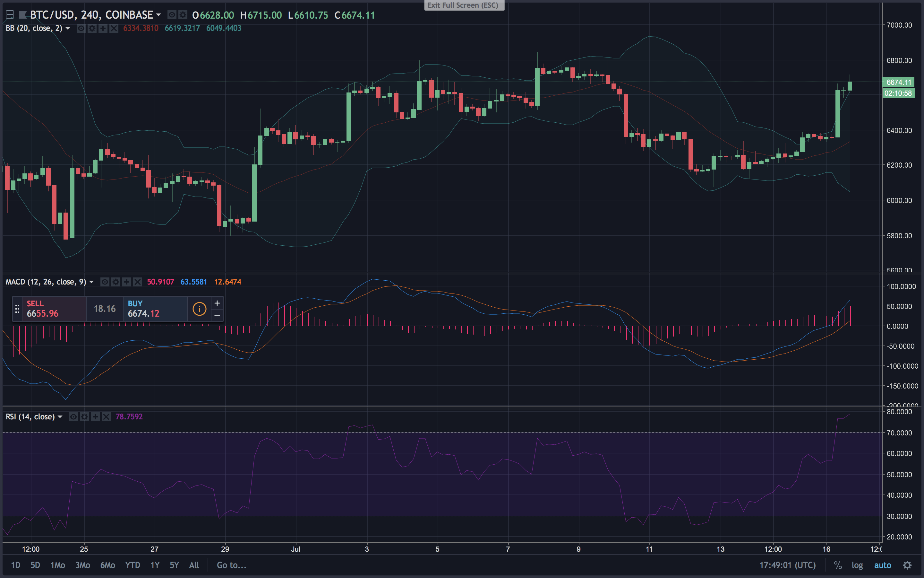Screen dimensions: 924x578
Task: Hide the MACD indicator with eye icon
Action: [105, 282]
